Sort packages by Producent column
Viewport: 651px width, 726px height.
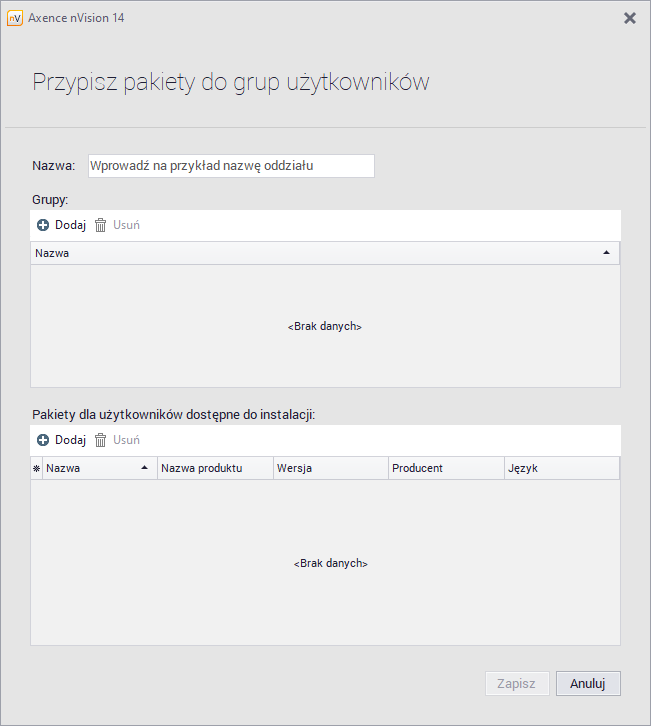pos(446,468)
